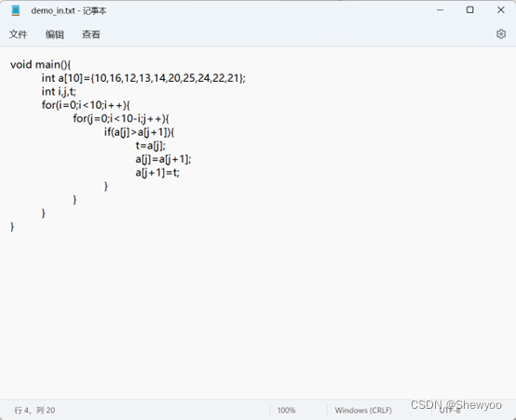Click the 100% zoom level in status bar
Image resolution: width=516 pixels, height=420 pixels.
click(286, 410)
